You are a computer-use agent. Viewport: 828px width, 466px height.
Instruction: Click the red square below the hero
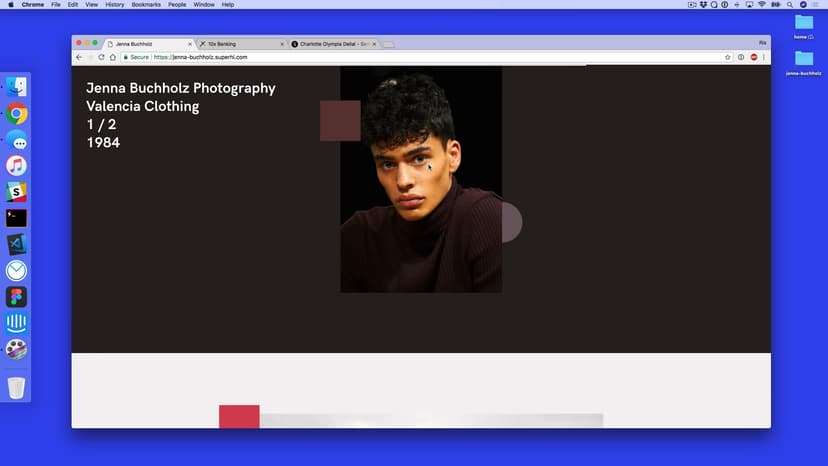(239, 416)
